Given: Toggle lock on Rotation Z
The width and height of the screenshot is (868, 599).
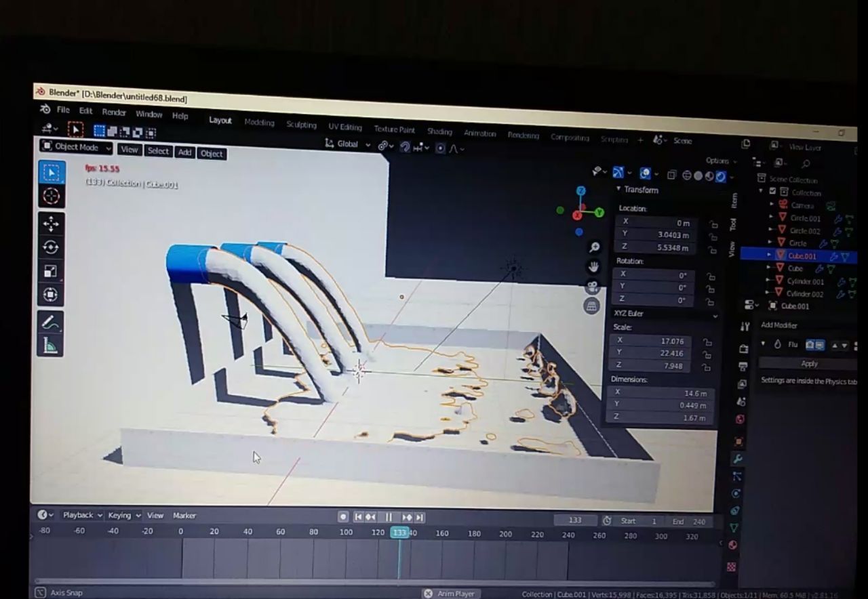Looking at the screenshot, I should pos(710,301).
